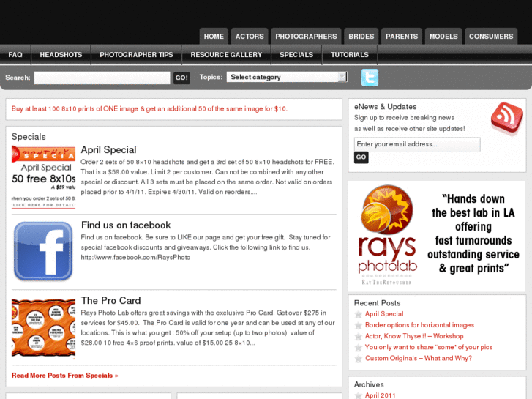Click star icon beside Border options post
The image size is (532, 399).
tap(358, 326)
